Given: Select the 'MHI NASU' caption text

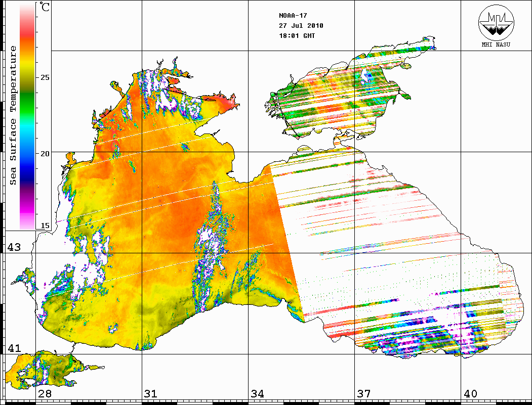Looking at the screenshot, I should click(x=496, y=44).
